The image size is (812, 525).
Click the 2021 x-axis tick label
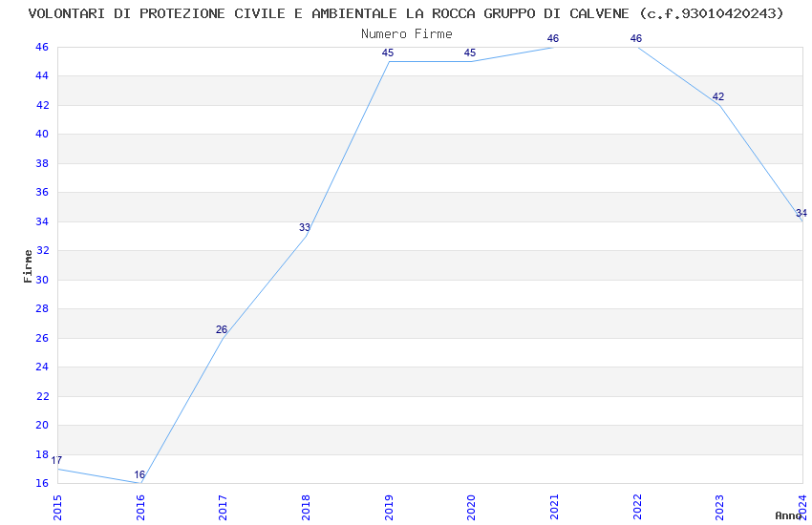(x=554, y=508)
